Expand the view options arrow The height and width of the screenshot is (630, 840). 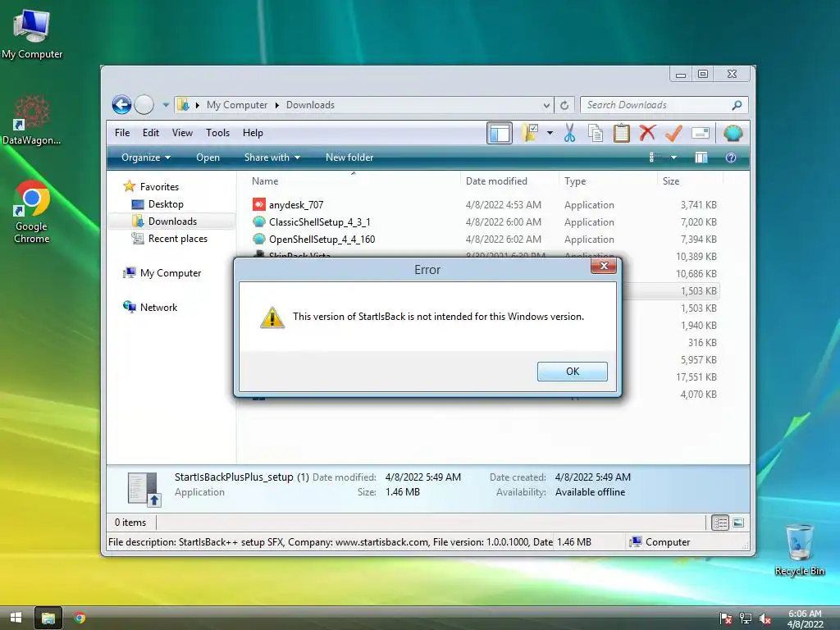(673, 157)
